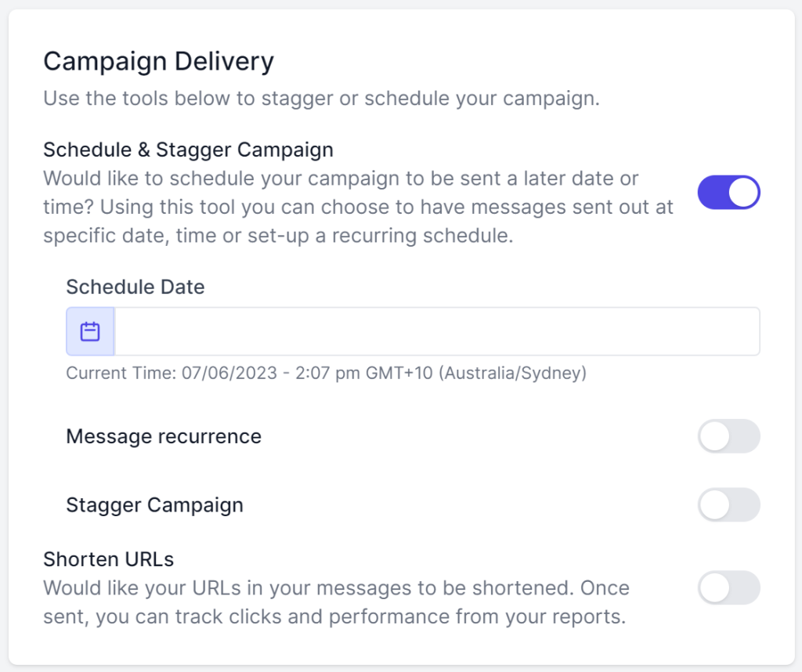Enable the Message recurrence toggle

(728, 436)
